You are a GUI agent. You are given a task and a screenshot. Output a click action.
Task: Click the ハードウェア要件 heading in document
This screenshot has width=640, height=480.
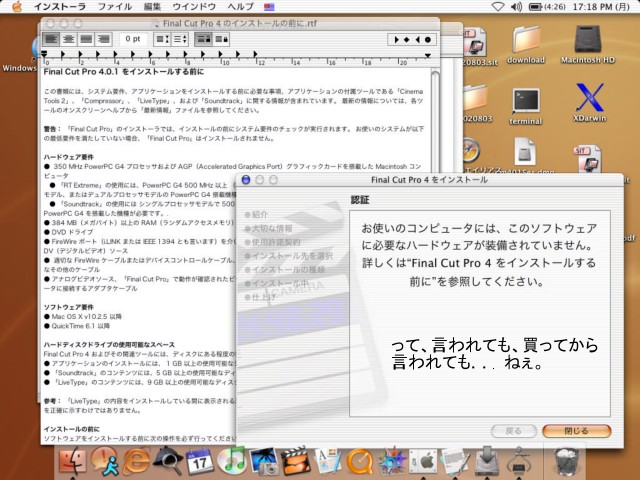69,157
